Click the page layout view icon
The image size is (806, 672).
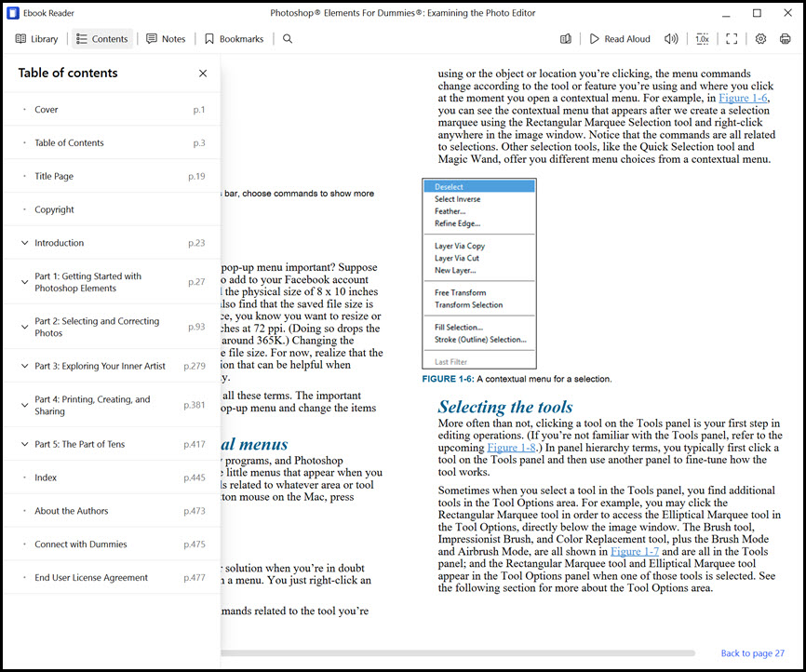(566, 38)
